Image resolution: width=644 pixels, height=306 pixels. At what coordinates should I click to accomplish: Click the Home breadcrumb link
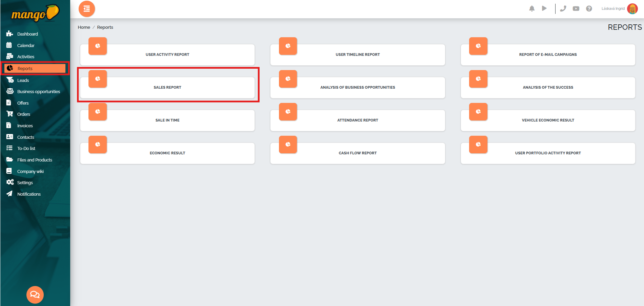coord(84,27)
